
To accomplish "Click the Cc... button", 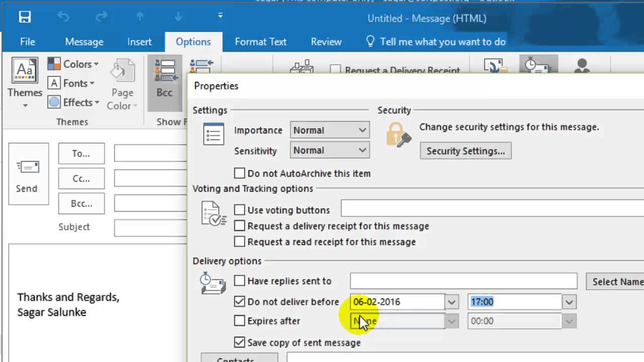I will (82, 178).
